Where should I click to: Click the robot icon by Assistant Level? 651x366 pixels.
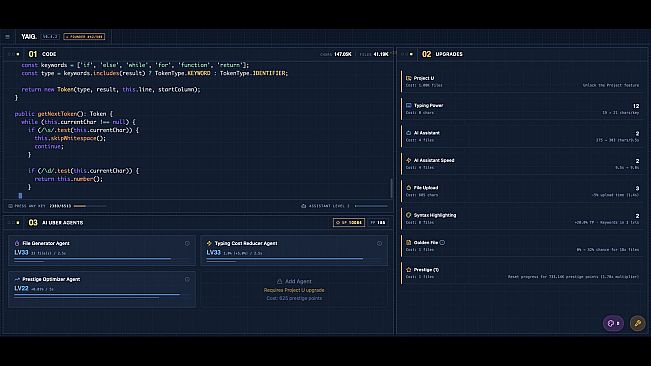pyautogui.click(x=303, y=206)
